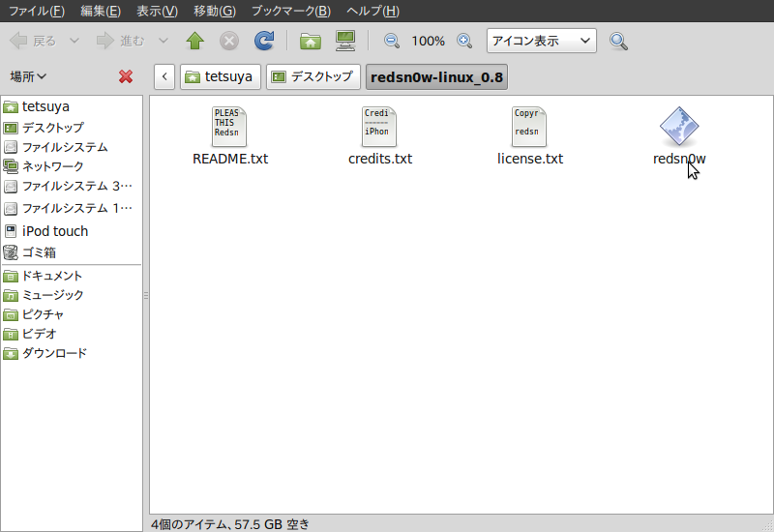This screenshot has height=532, width=774.
Task: Open the home folder from the toolbar
Action: tap(311, 41)
